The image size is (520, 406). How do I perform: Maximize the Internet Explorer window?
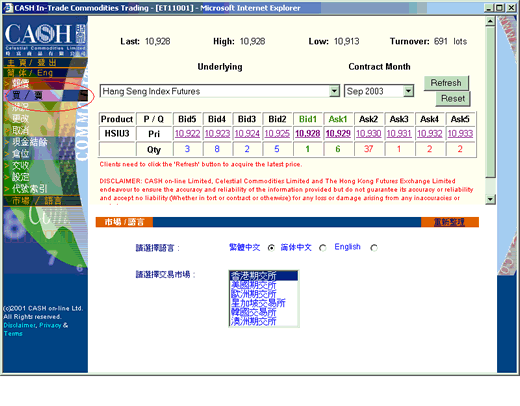pyautogui.click(x=499, y=8)
